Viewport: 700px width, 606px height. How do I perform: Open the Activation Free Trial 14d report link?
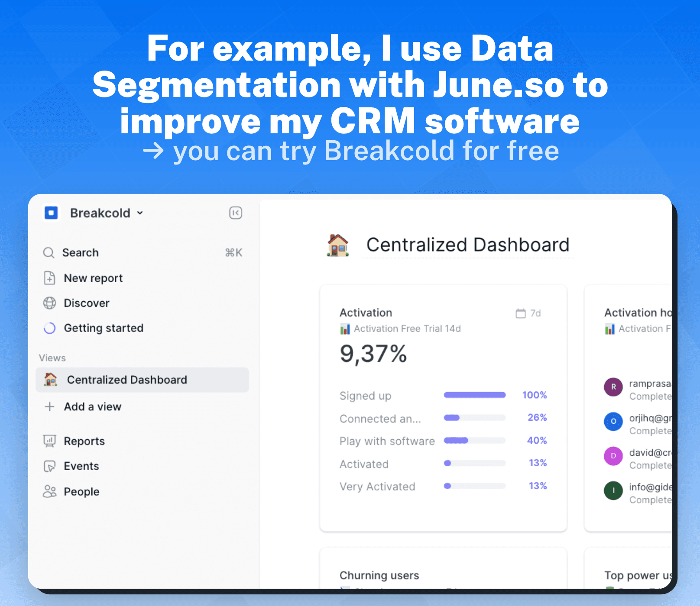point(407,329)
